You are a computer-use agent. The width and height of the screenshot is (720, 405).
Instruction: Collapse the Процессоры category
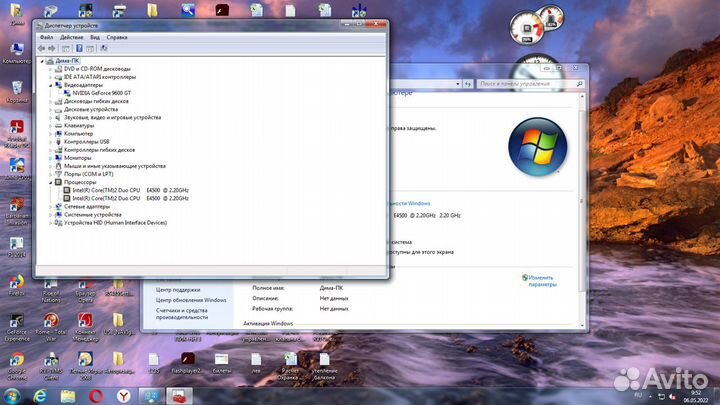click(x=50, y=183)
